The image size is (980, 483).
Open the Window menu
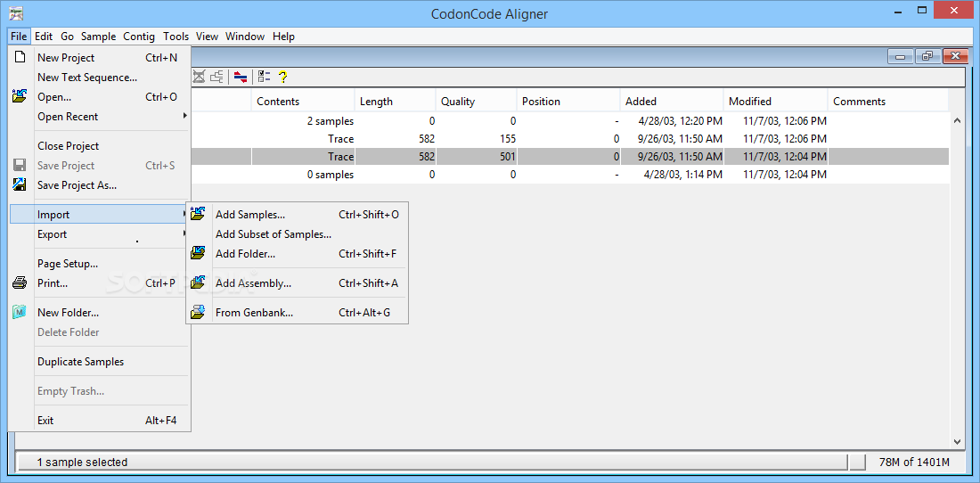point(245,37)
